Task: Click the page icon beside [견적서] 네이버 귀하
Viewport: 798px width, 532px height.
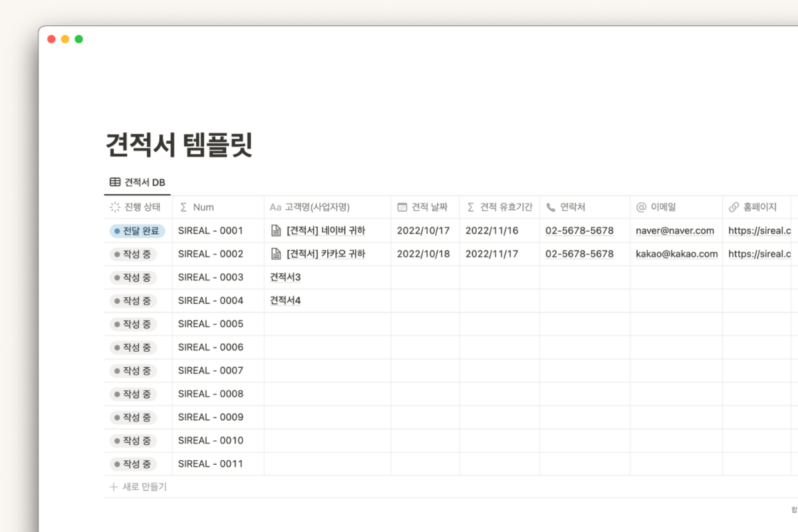Action: point(275,230)
